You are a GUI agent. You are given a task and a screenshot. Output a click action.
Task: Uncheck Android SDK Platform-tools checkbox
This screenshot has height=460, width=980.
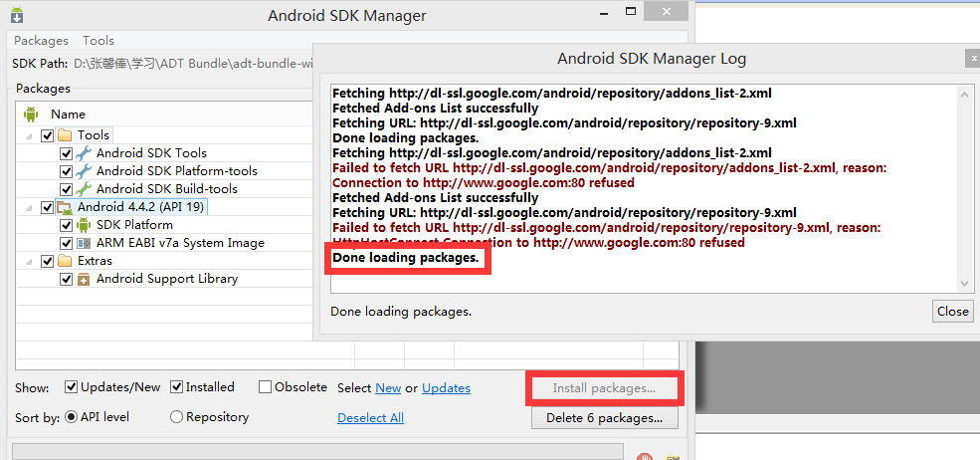pos(66,171)
